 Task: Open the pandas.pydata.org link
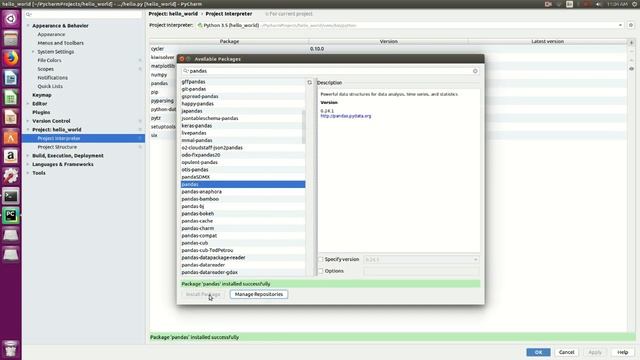pyautogui.click(x=346, y=116)
